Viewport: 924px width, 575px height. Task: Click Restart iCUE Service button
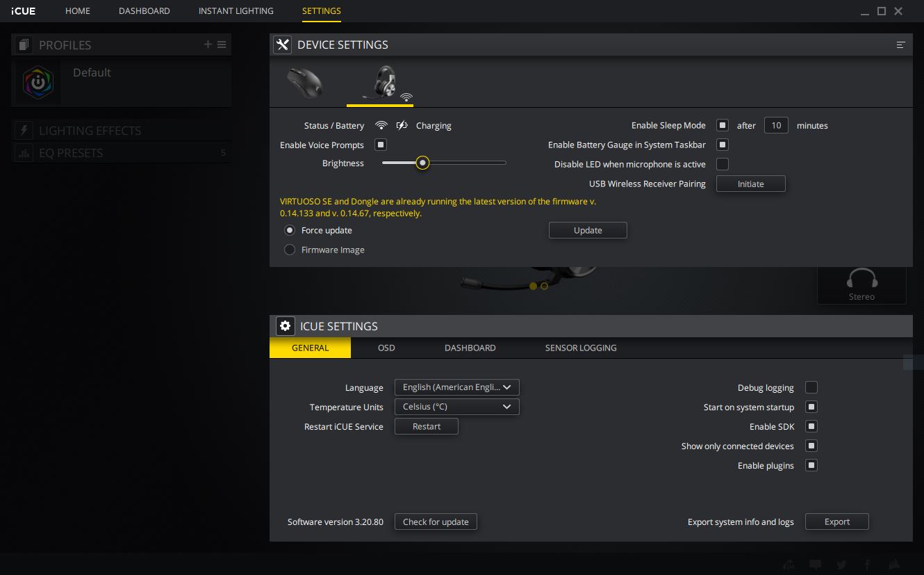427,426
